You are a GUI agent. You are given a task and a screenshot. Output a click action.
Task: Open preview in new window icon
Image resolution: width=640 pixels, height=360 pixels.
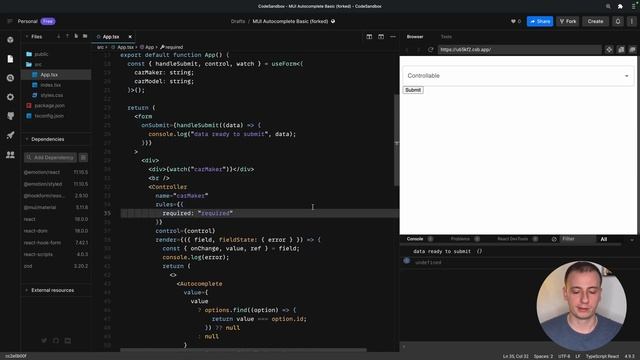[x=632, y=49]
